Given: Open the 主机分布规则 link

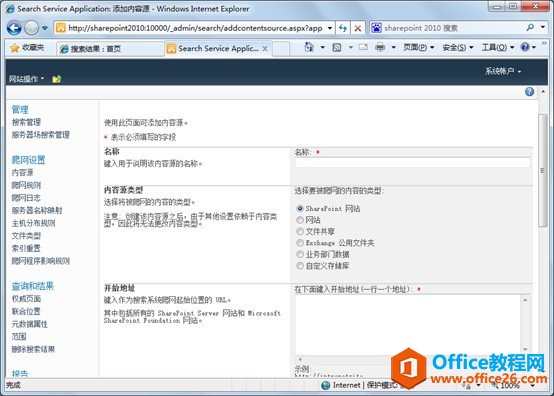Looking at the screenshot, I should tap(33, 223).
